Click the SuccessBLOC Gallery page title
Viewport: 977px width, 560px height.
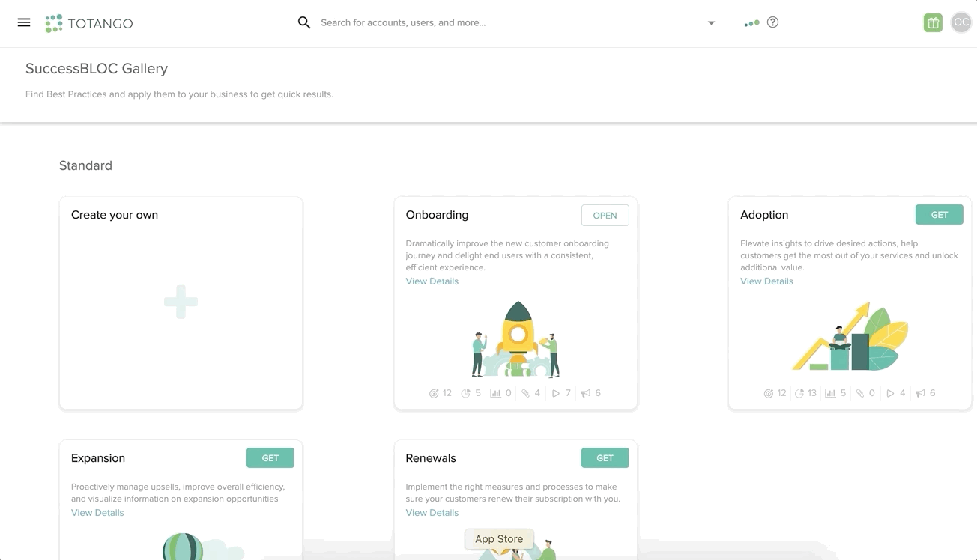[97, 69]
